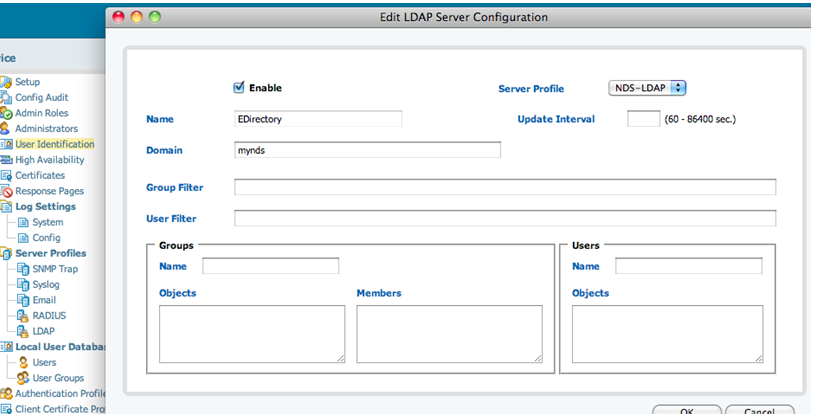Screen dimensions: 818x419
Task: Click the Administrators user icon
Action: [6, 129]
